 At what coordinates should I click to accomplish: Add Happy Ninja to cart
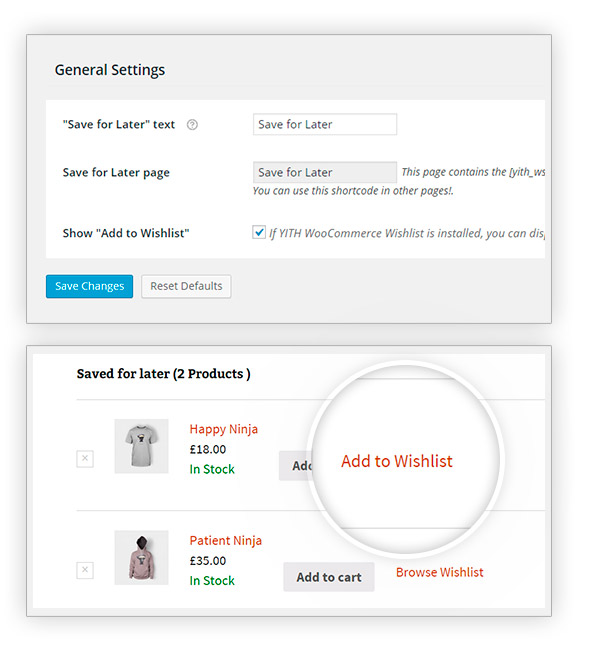pyautogui.click(x=297, y=466)
